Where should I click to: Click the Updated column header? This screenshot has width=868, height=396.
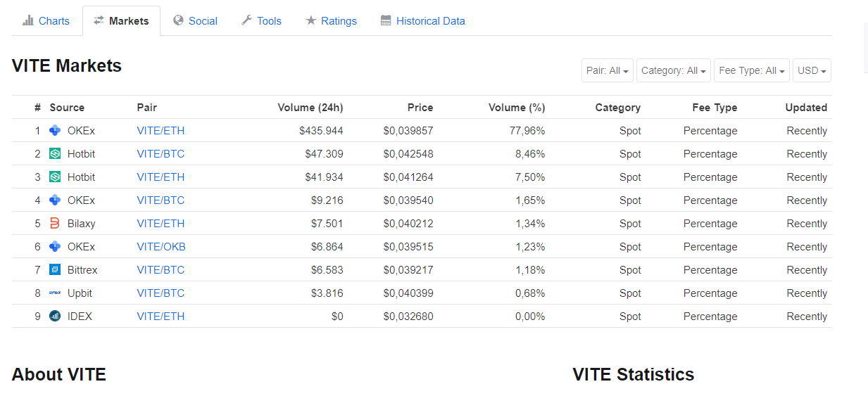tap(806, 108)
